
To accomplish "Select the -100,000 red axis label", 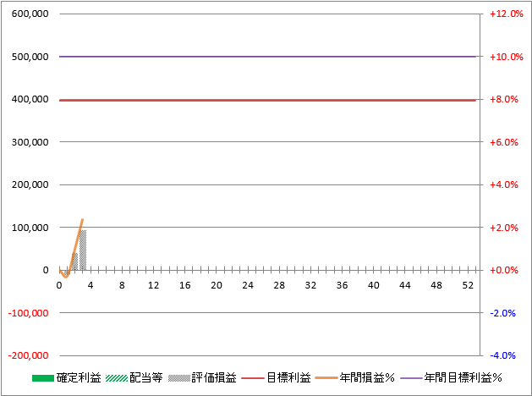I will coord(28,312).
